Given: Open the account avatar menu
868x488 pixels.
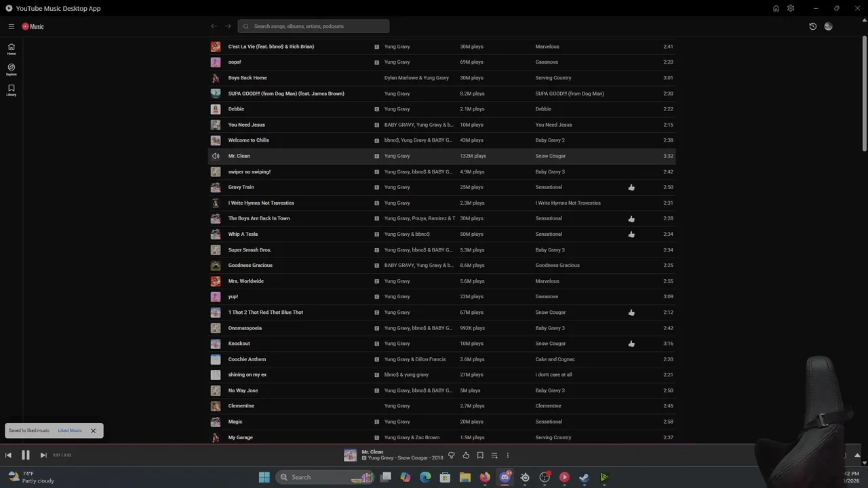Looking at the screenshot, I should [828, 26].
